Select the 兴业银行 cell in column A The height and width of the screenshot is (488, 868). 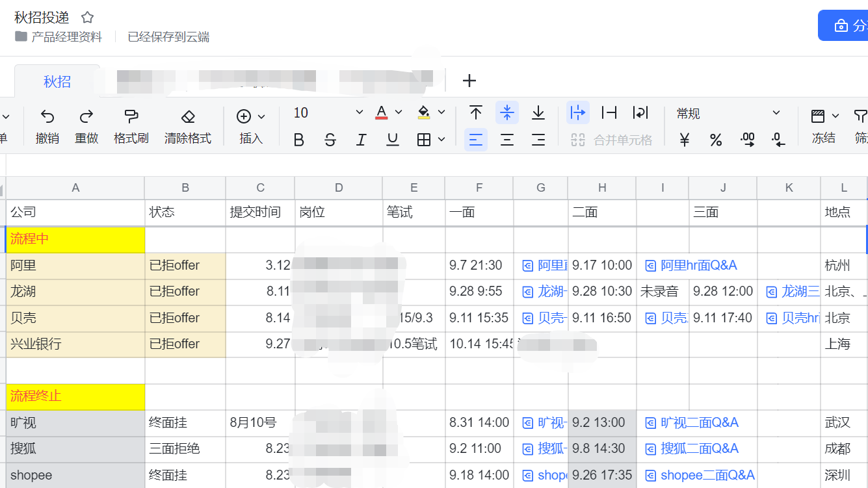click(75, 344)
